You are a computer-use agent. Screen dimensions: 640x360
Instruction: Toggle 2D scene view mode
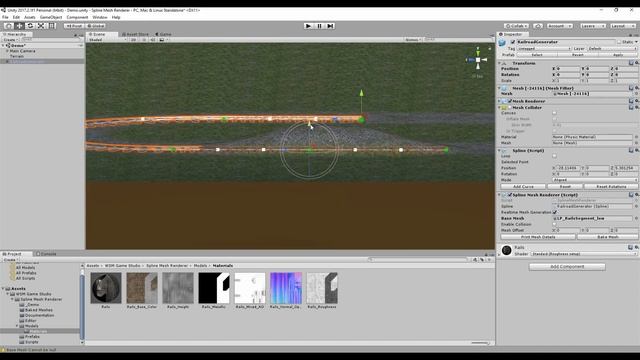click(x=133, y=40)
